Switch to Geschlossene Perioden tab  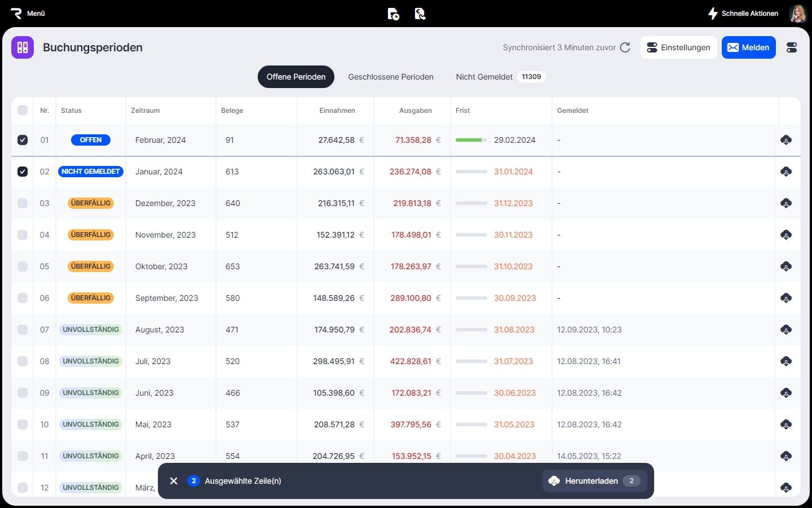pyautogui.click(x=391, y=77)
